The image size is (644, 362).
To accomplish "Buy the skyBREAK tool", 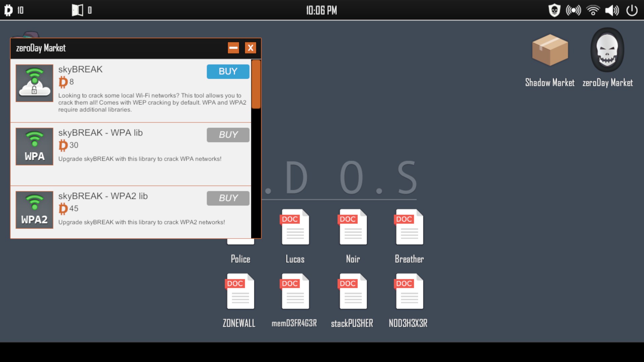I will coord(228,71).
